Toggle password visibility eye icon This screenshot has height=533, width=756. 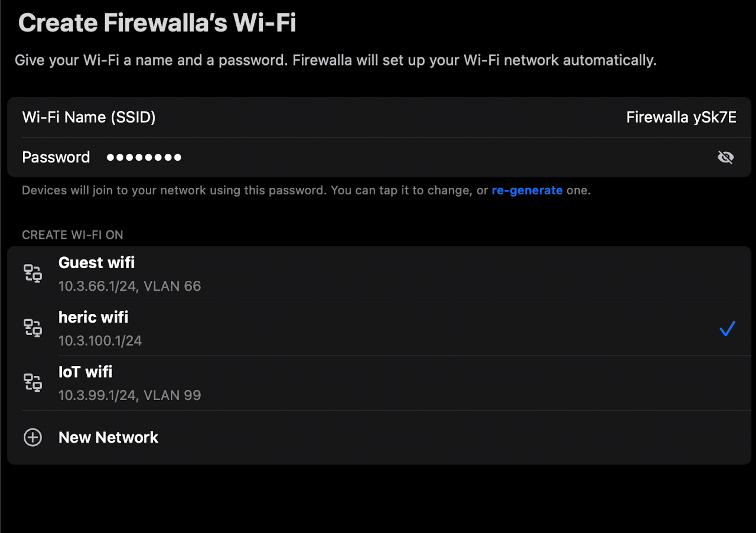pos(725,157)
